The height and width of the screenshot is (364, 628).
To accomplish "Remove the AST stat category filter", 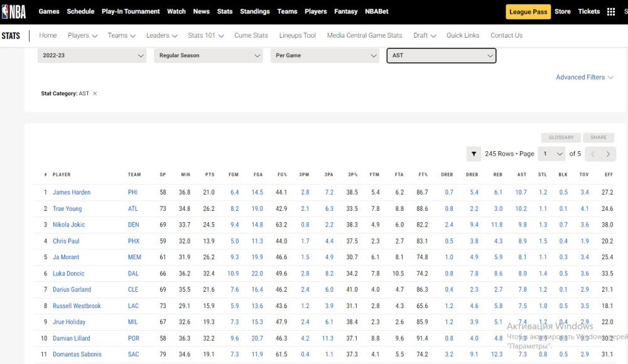I will pos(95,94).
